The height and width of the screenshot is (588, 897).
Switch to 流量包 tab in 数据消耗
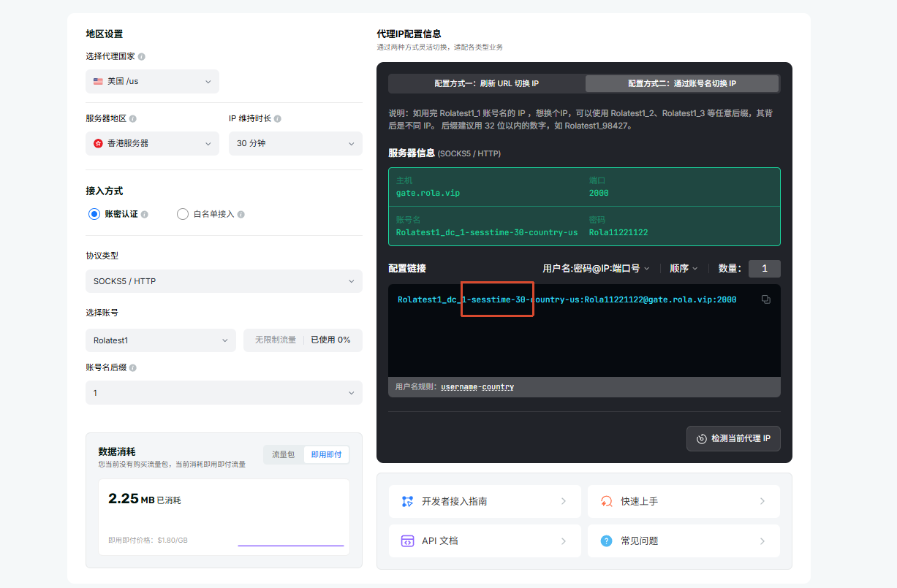tap(284, 455)
